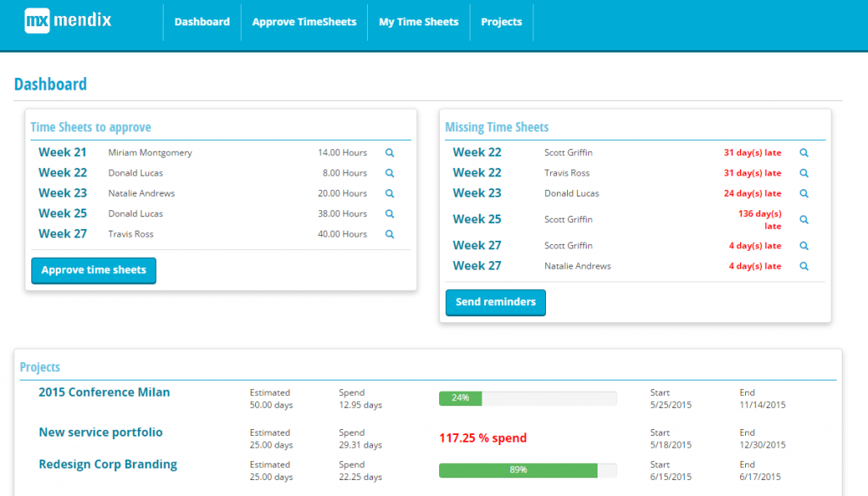Click the 89% progress bar
Screen dimensions: 868x496
(x=527, y=470)
